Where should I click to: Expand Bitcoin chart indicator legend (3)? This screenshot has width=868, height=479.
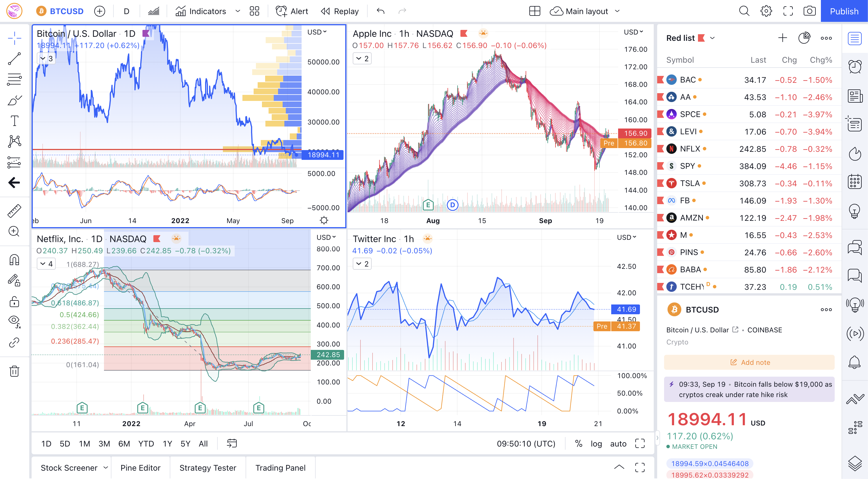pyautogui.click(x=46, y=58)
